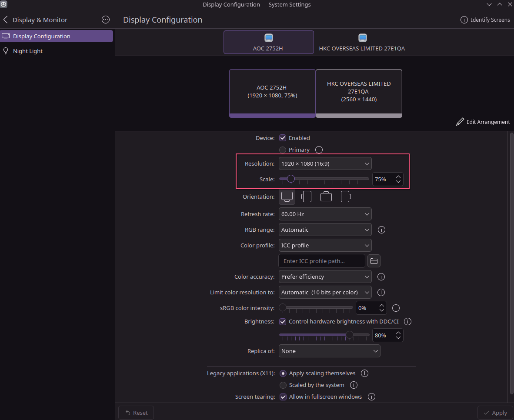Screen dimensions: 514x420
Task: Open the Color accuracy dropdown
Action: point(325,277)
